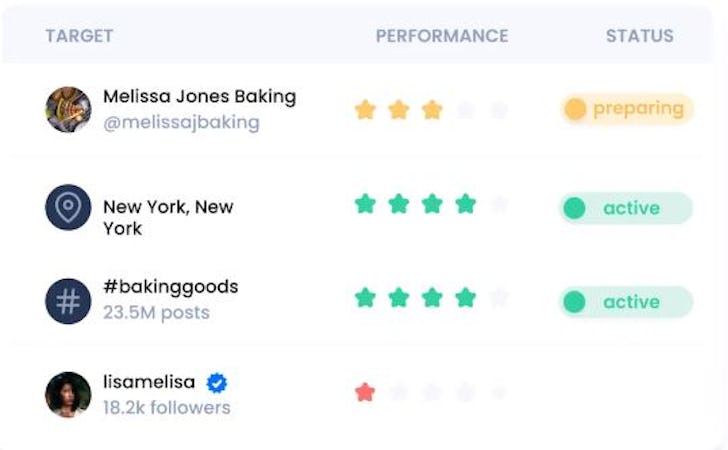Sort by the TARGET column header
Image resolution: width=728 pixels, height=450 pixels.
coord(79,36)
